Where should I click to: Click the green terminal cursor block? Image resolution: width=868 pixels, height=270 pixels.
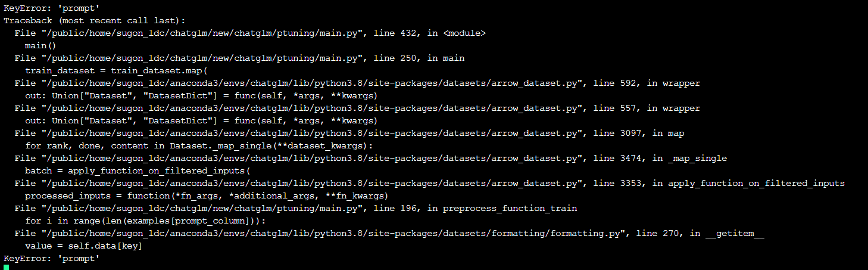[7, 267]
